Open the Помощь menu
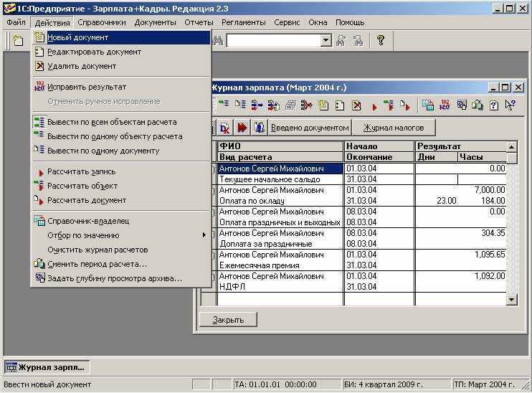532x393 pixels. click(350, 22)
